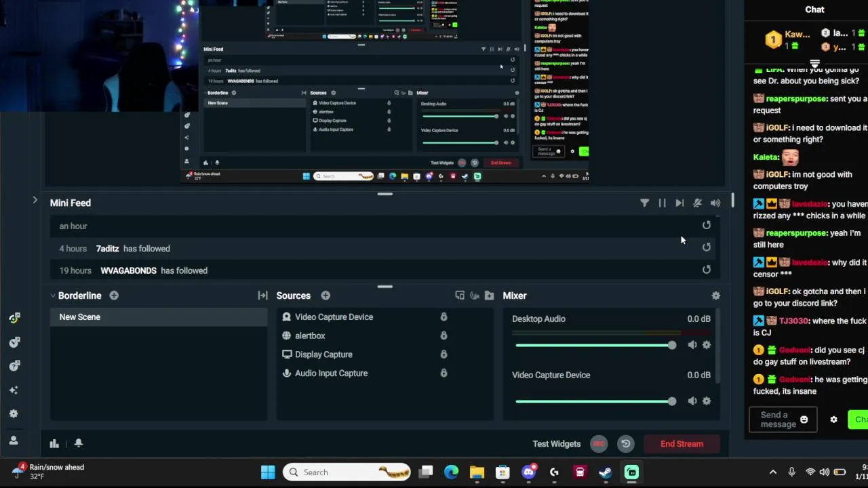This screenshot has width=868, height=488.
Task: Open File Explorer from the taskbar
Action: pyautogui.click(x=477, y=472)
